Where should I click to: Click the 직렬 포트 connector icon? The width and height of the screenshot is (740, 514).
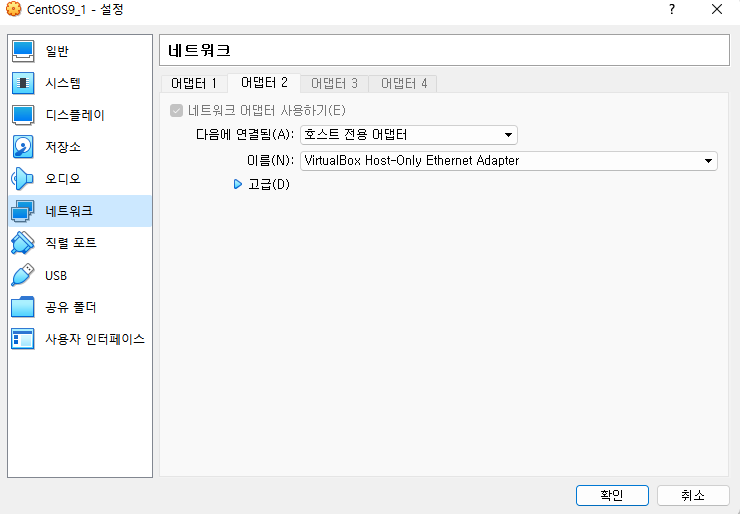[x=23, y=243]
